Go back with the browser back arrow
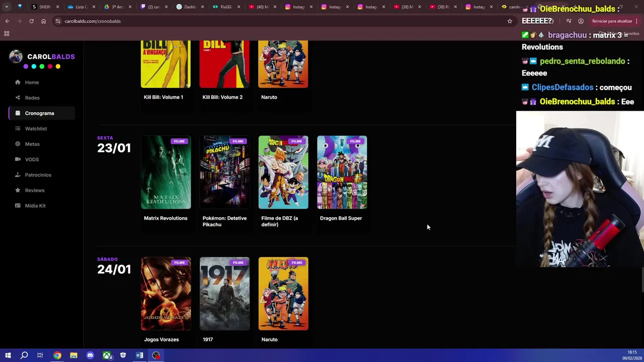Viewport: 644px width, 362px height. click(x=7, y=21)
